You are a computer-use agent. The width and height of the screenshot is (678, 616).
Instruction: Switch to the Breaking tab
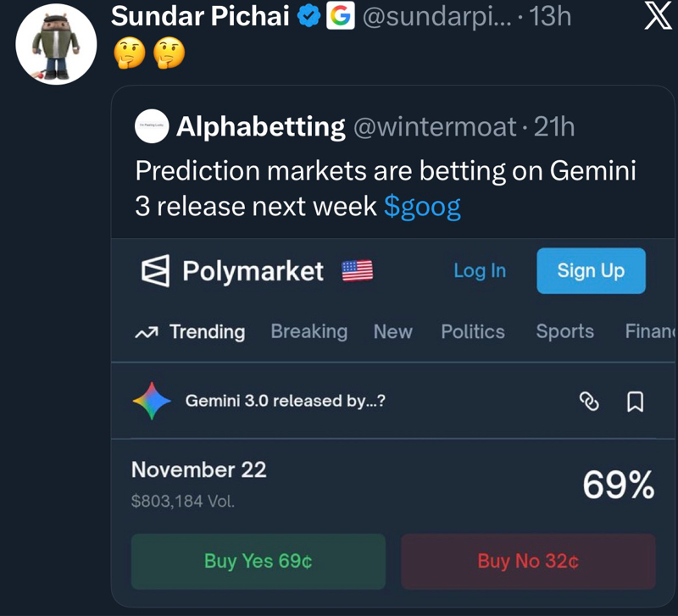(308, 331)
